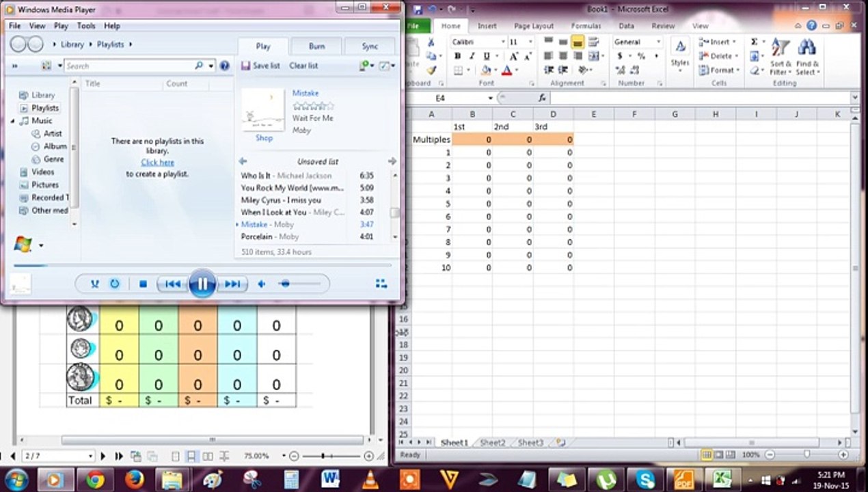Click the Windows Start button
Viewport: 868px width, 492px height.
[15, 479]
